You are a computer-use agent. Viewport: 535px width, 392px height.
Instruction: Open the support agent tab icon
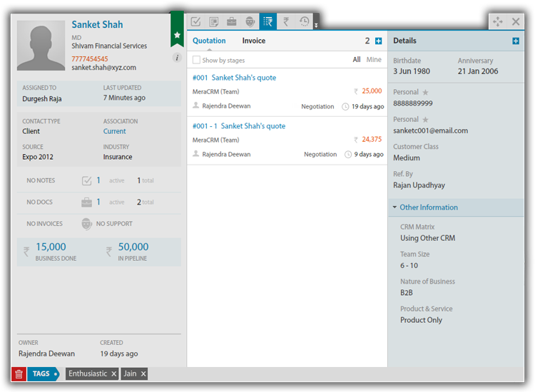(x=250, y=22)
